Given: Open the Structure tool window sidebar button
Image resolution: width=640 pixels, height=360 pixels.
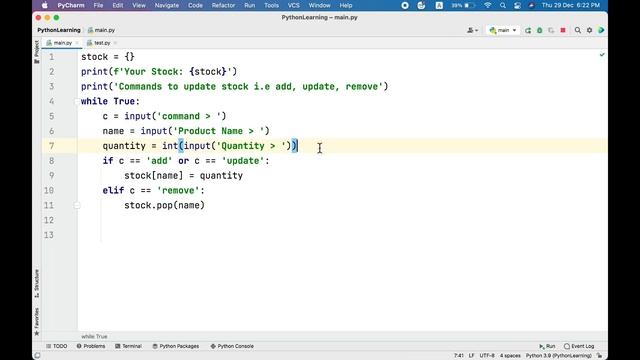Looking at the screenshot, I should point(37,283).
